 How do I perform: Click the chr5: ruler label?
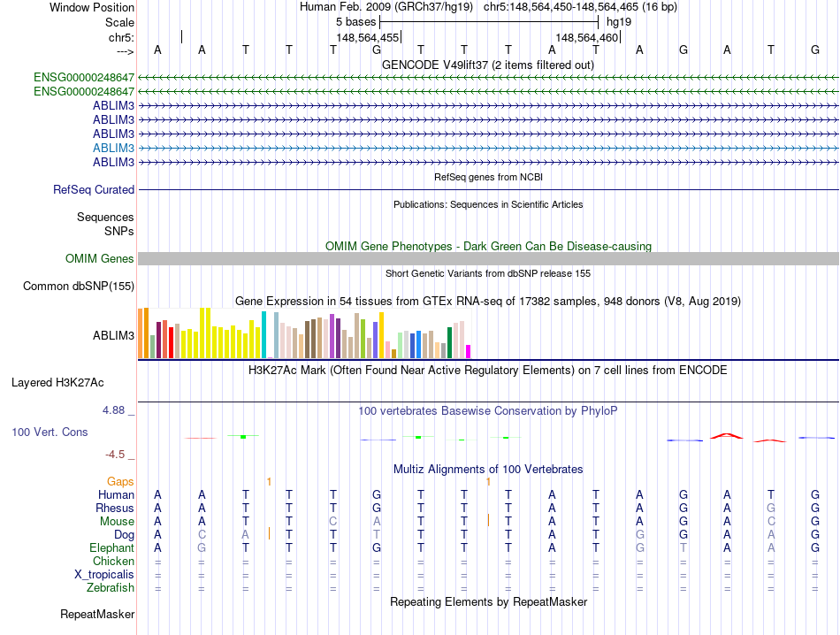point(121,37)
